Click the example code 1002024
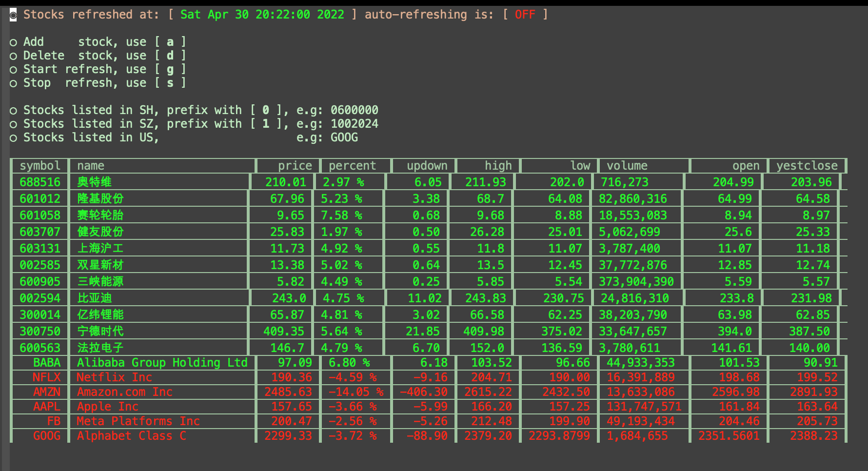The width and height of the screenshot is (868, 471). click(x=355, y=124)
